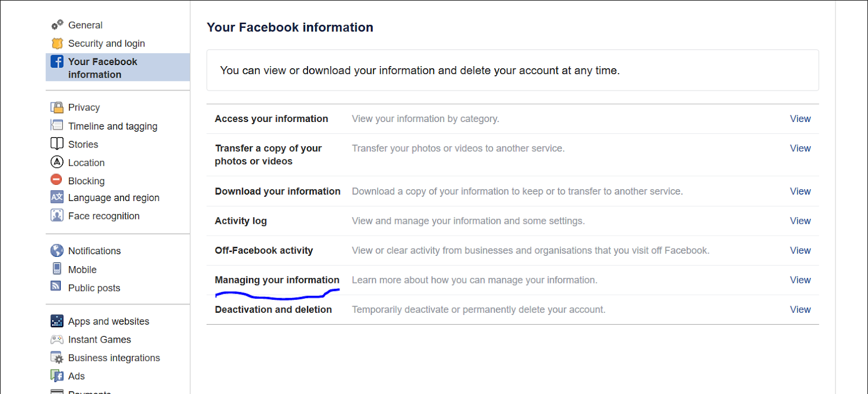Open Mobile settings page
Viewport: 868px width, 394px height.
click(x=82, y=269)
